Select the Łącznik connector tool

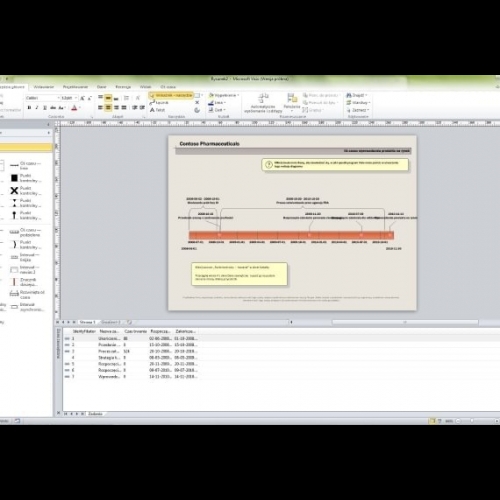(x=159, y=103)
